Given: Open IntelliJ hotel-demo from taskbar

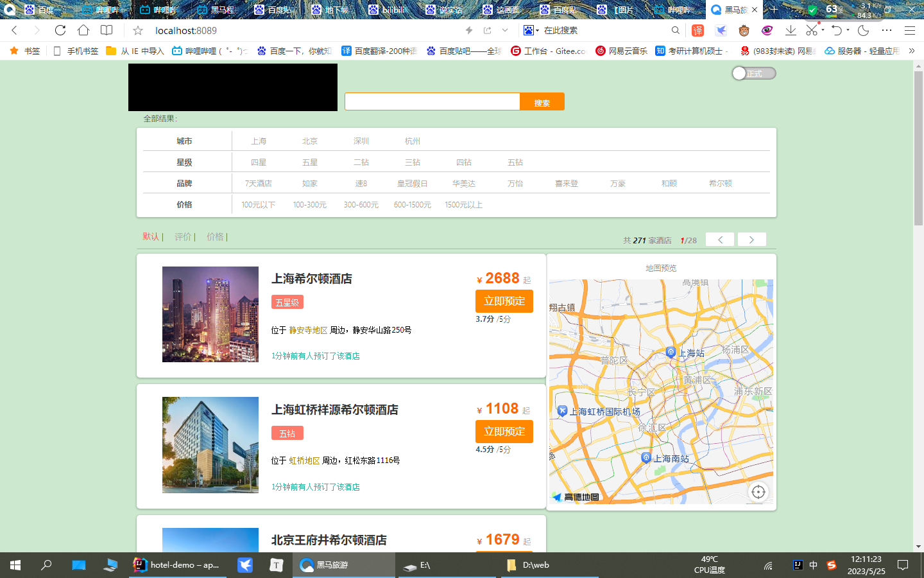Looking at the screenshot, I should pyautogui.click(x=177, y=565).
